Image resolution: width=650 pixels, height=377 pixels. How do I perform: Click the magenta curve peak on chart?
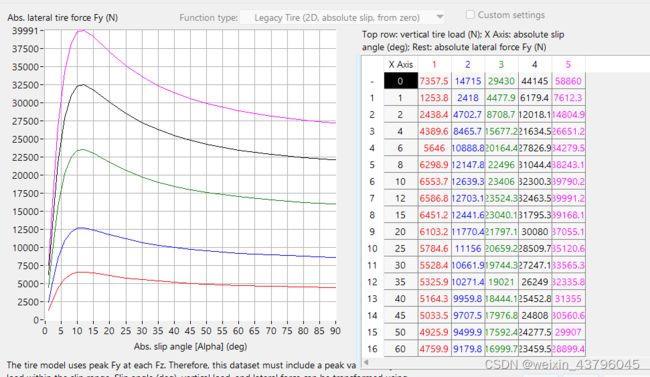pos(82,30)
